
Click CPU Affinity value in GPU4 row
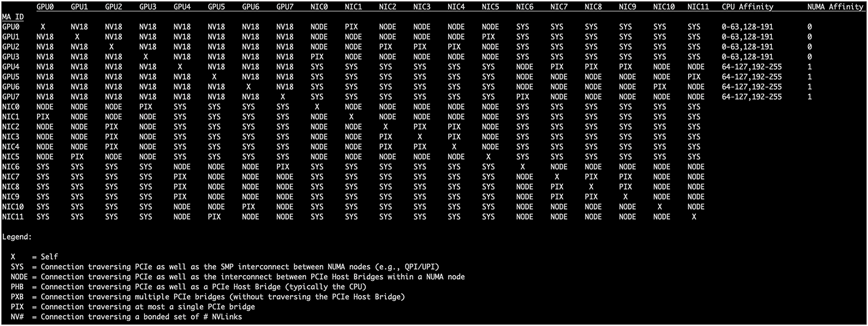click(x=752, y=67)
